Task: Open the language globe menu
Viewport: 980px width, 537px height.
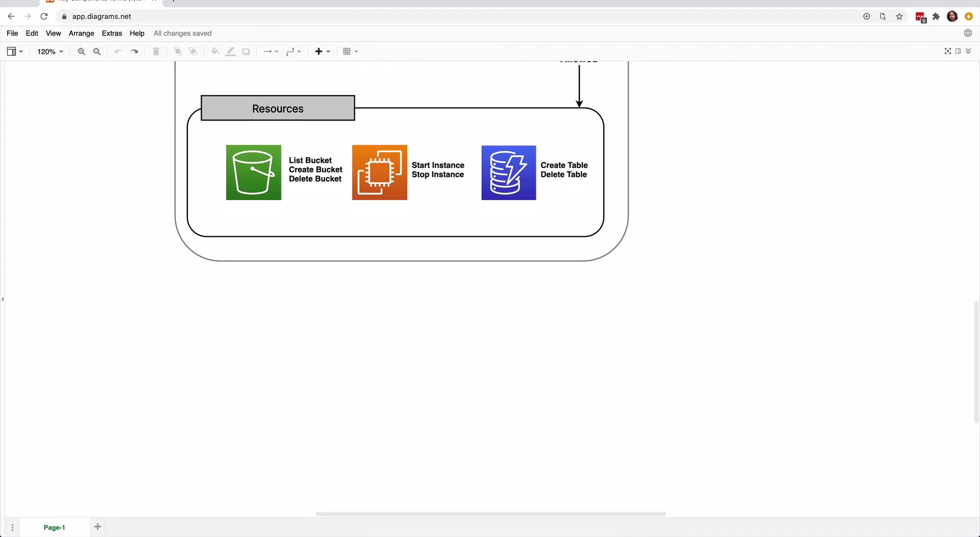Action: [x=968, y=33]
